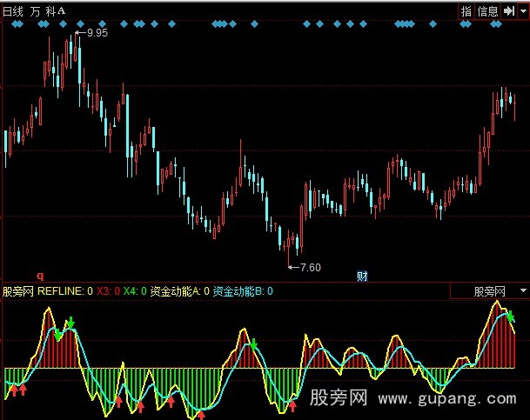
Task: Click the 指 indicator button at top right
Action: (x=467, y=10)
